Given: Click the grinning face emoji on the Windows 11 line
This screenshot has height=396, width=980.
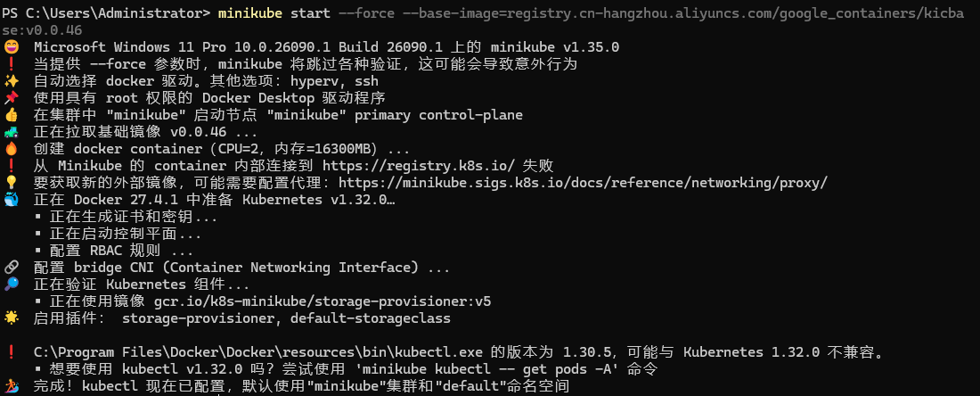Looking at the screenshot, I should (11, 47).
